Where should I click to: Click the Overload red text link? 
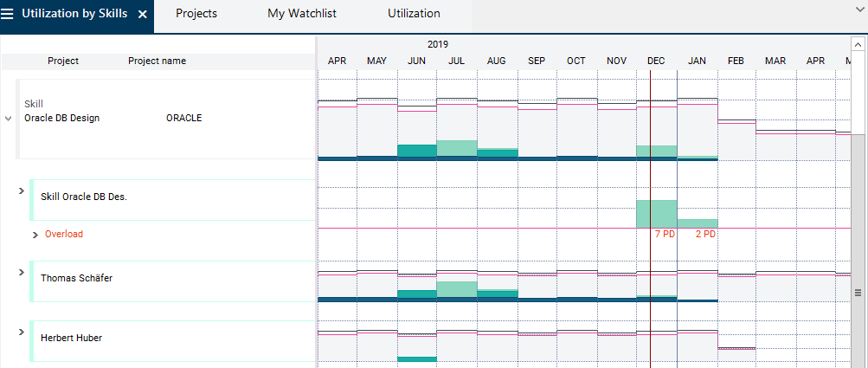coord(64,235)
